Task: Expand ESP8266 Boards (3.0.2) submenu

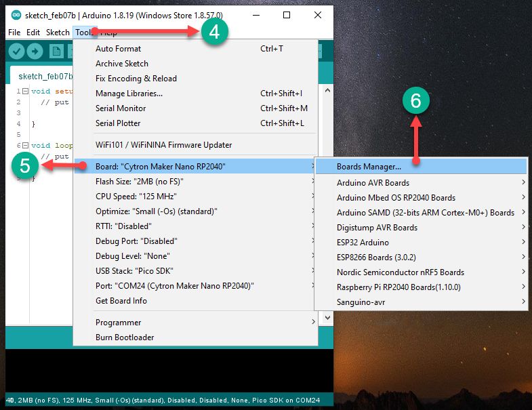Action: click(x=421, y=258)
